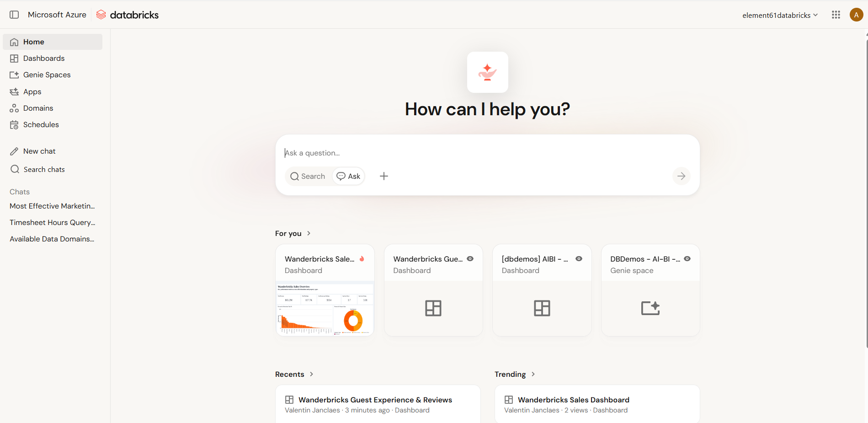Viewport: 868px width, 423px height.
Task: Click the plus add attachment icon
Action: click(384, 176)
